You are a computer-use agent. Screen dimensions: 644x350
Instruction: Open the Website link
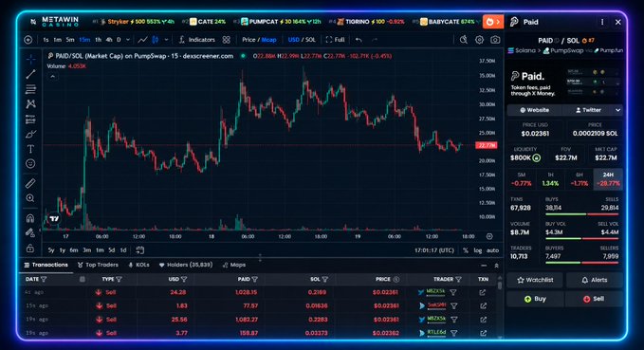click(x=534, y=110)
